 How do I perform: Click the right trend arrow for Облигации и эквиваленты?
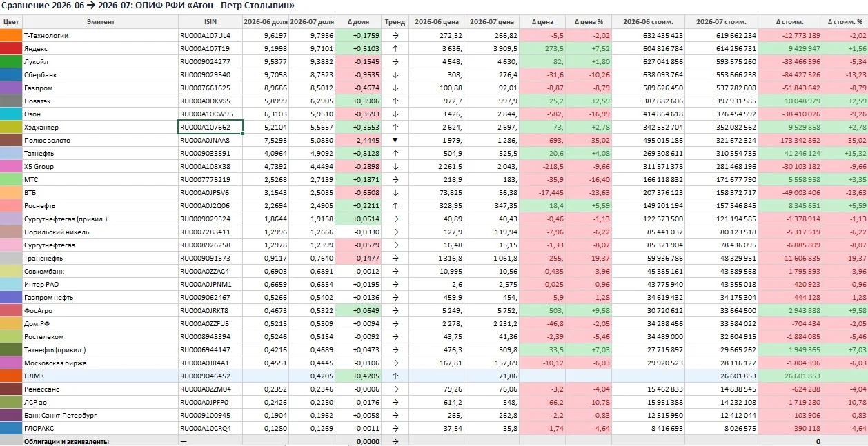click(395, 441)
